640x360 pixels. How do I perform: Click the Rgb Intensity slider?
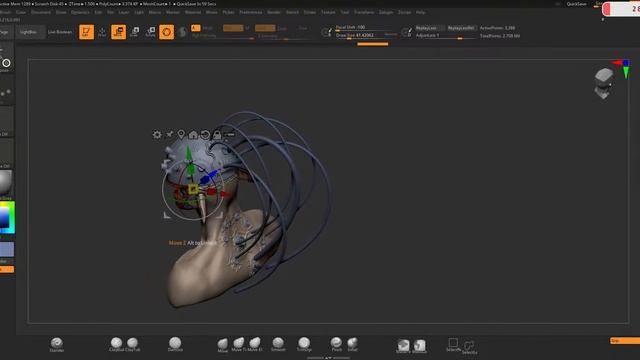pyautogui.click(x=223, y=36)
